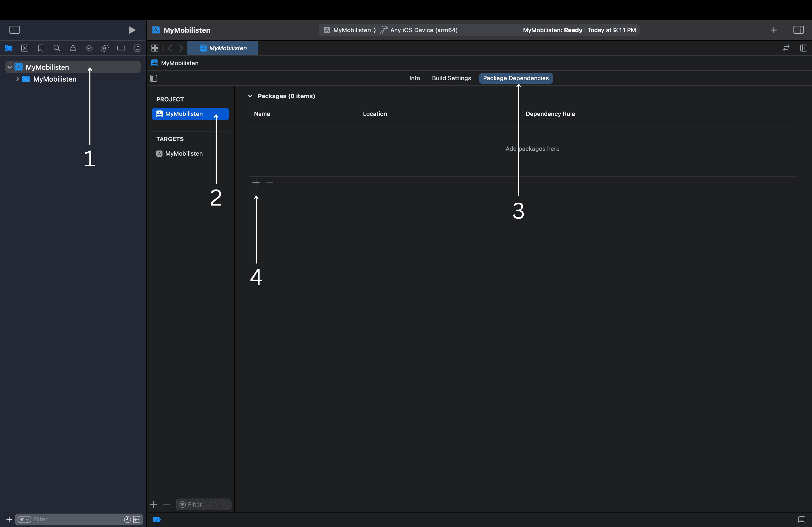Image resolution: width=812 pixels, height=527 pixels.
Task: Click MyMobilisten title in toolbar
Action: [x=187, y=30]
